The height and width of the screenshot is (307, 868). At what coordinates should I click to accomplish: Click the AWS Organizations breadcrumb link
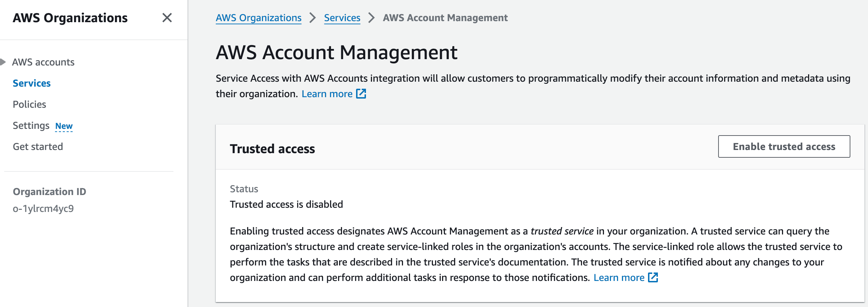click(258, 18)
